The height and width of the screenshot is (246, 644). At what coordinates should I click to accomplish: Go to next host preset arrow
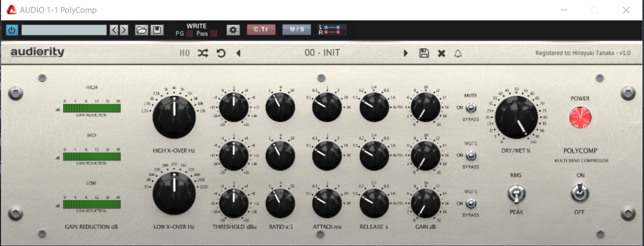123,30
